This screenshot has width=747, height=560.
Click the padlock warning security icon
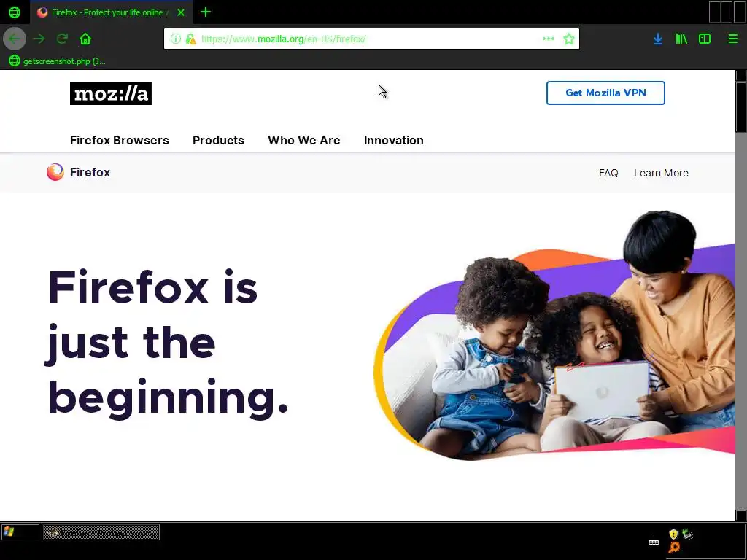point(190,39)
